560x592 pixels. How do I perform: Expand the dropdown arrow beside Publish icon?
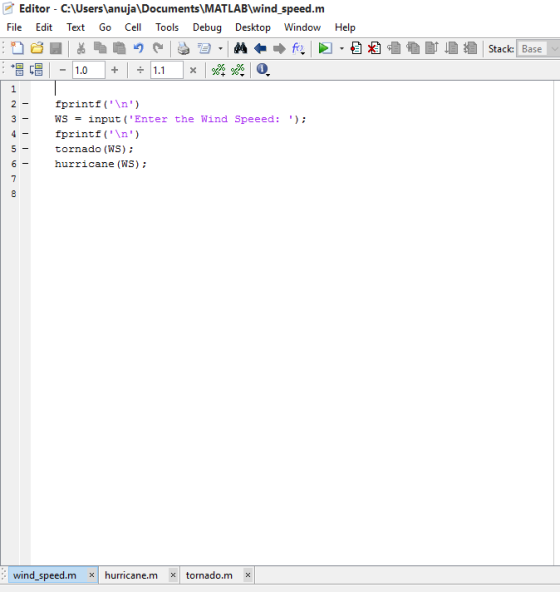tap(221, 48)
